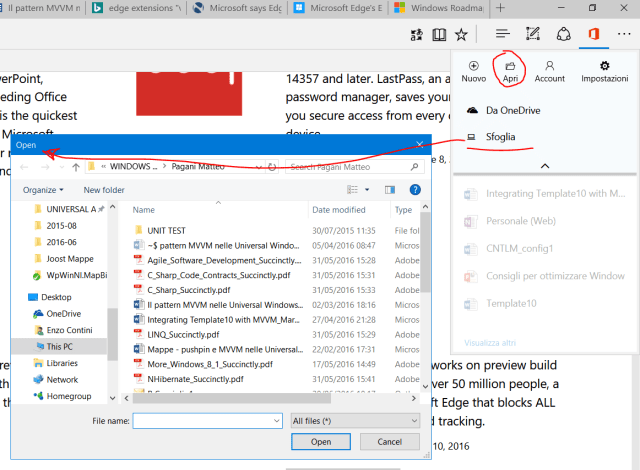Image resolution: width=640 pixels, height=470 pixels.
Task: Sort by Date modified column header
Action: (x=339, y=210)
